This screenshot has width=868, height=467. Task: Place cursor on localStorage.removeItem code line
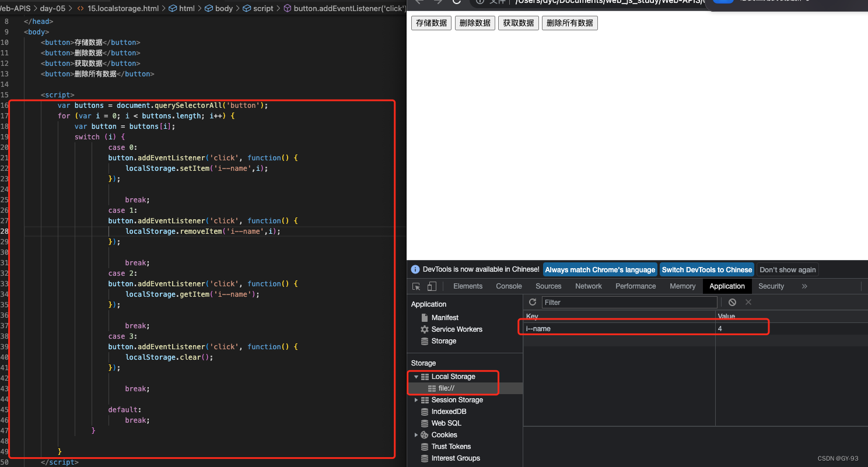[x=204, y=231]
